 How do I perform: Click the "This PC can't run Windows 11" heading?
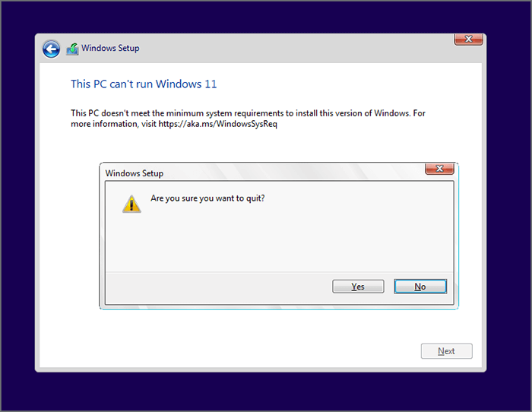tap(144, 84)
